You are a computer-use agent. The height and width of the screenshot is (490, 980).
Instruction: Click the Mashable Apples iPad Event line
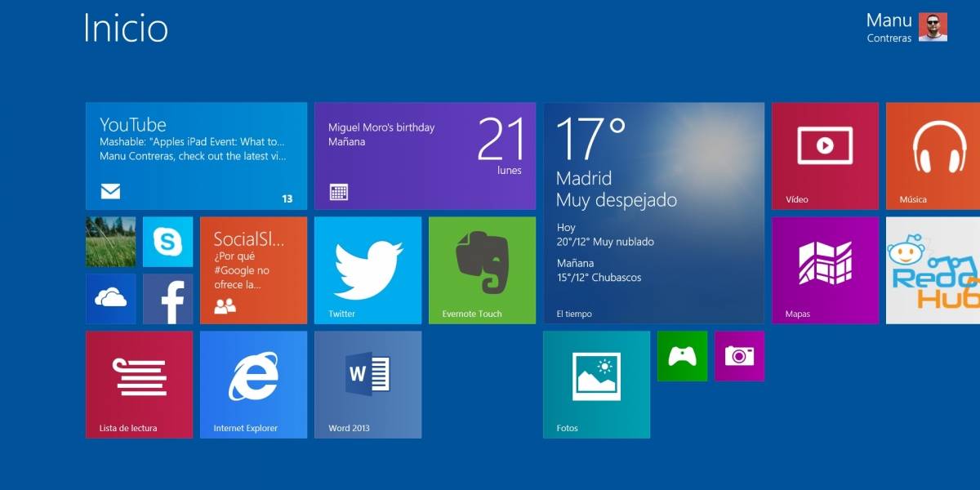(x=192, y=141)
